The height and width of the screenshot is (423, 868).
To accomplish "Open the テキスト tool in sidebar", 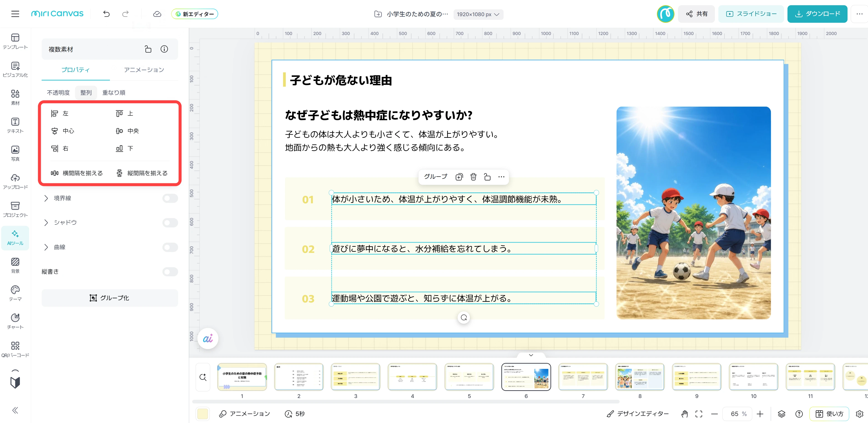I will (15, 125).
